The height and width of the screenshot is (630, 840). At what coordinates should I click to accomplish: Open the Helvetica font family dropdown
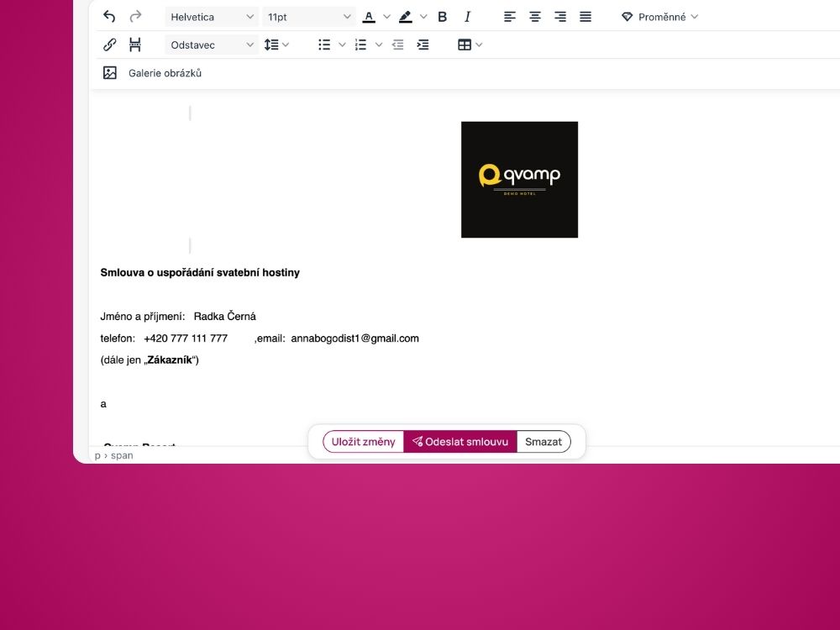212,17
